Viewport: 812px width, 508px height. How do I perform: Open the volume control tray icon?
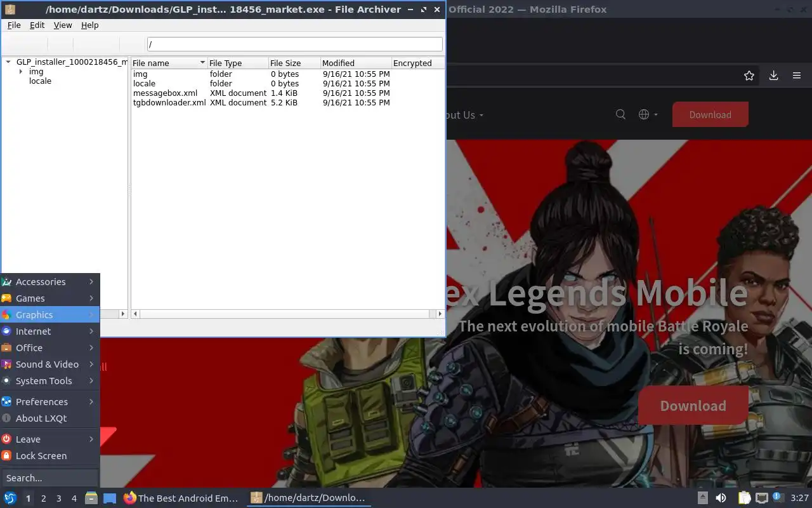721,498
